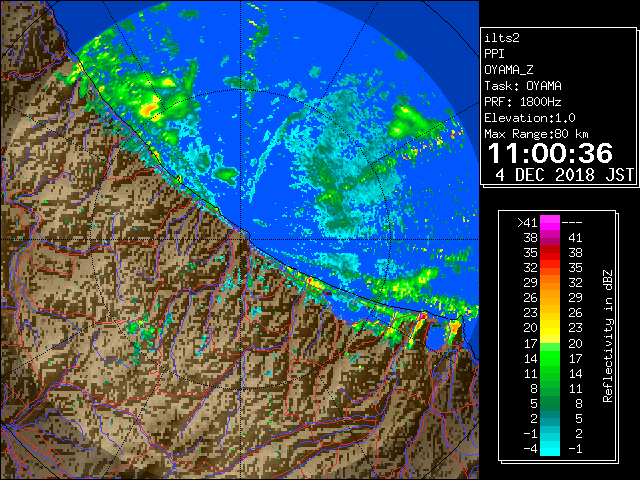
Task: Click the '-4' legend value label
Action: point(530,449)
